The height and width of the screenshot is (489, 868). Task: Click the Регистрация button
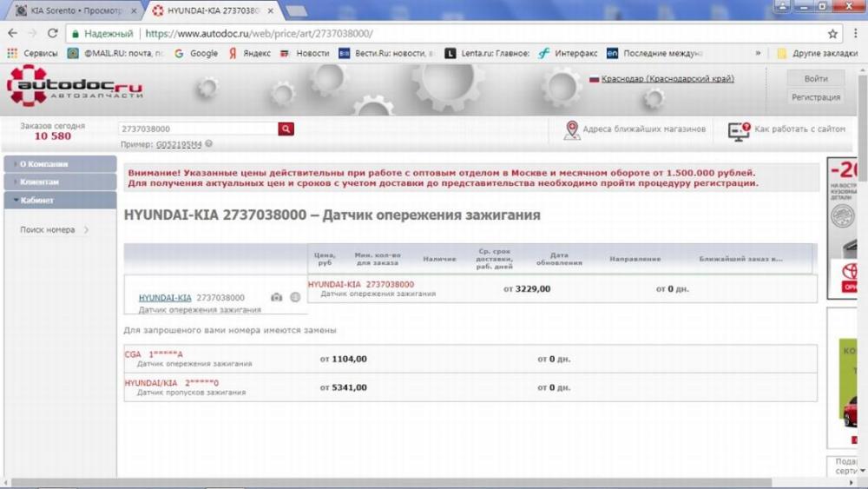click(815, 97)
